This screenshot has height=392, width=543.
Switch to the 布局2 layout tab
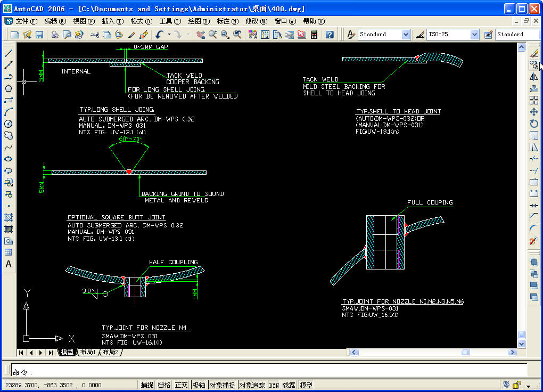[x=111, y=352]
